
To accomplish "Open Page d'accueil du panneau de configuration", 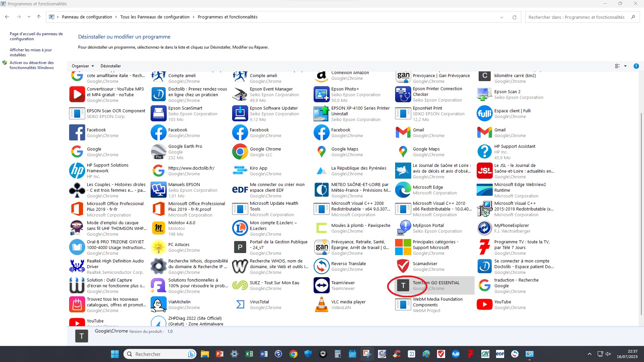I will [x=36, y=36].
